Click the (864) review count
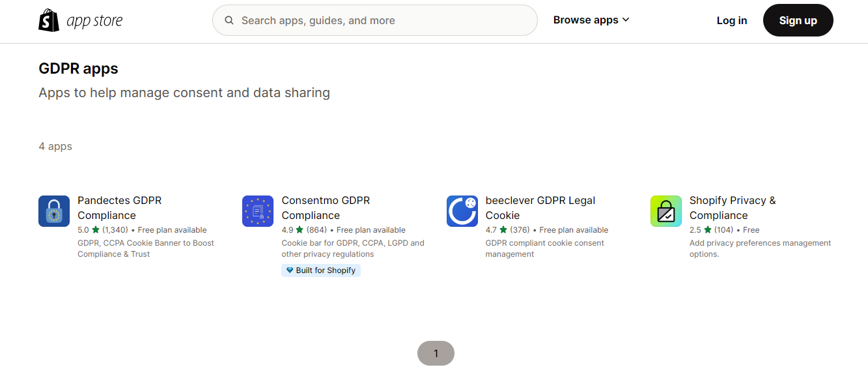868x378 pixels. click(x=316, y=230)
